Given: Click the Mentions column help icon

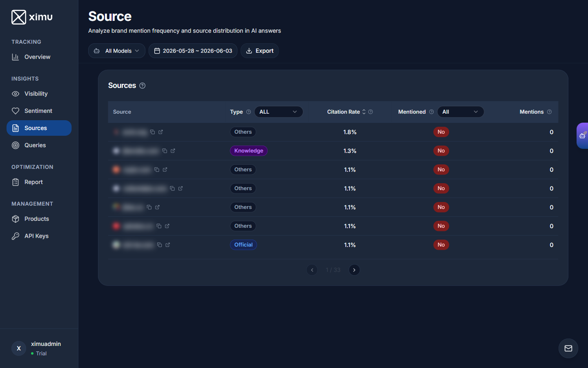Looking at the screenshot, I should coord(549,112).
